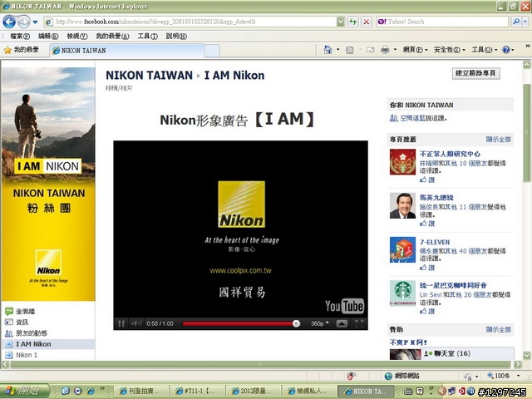
Task: Click the NIKON TAIWAN page title link
Action: coord(149,75)
